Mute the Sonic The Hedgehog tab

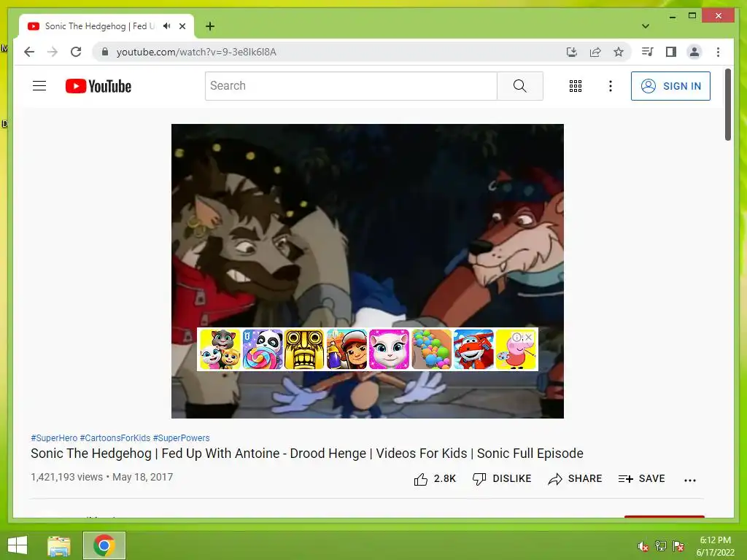(x=166, y=26)
